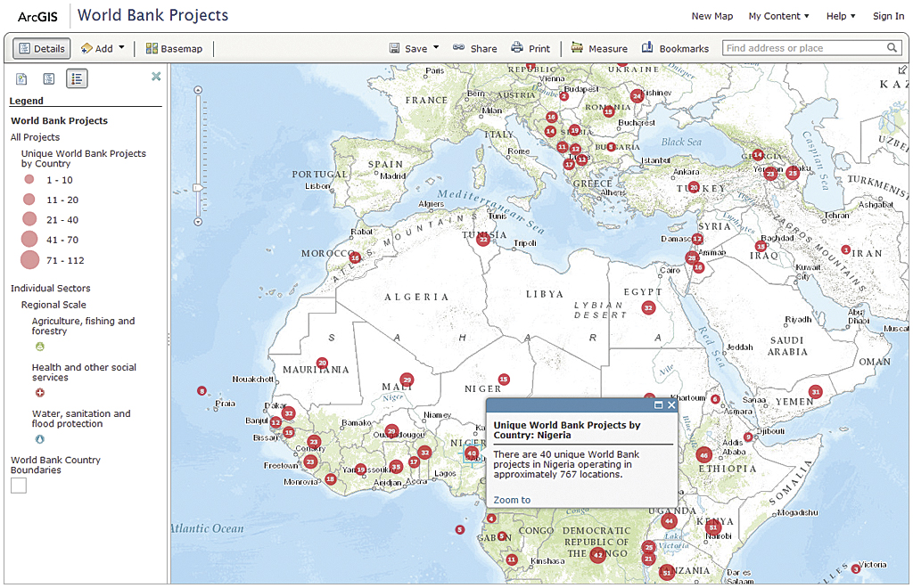
Task: Click the Nigeria marker labeled 40
Action: tap(472, 453)
